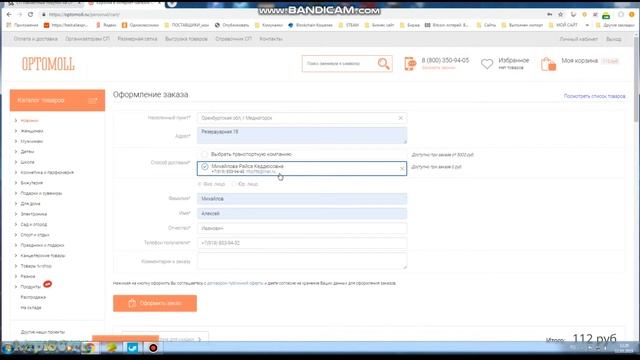Choose the Юр. лицо radio option
The height and width of the screenshot is (360, 640).
(x=234, y=184)
